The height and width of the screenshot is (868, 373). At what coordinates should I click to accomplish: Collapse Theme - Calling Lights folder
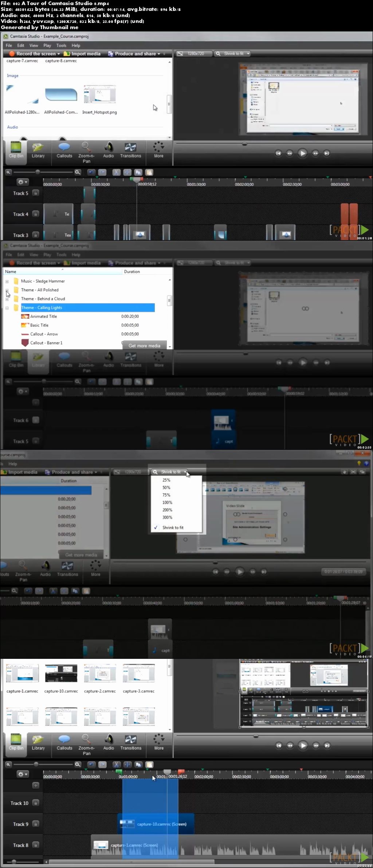click(7, 308)
